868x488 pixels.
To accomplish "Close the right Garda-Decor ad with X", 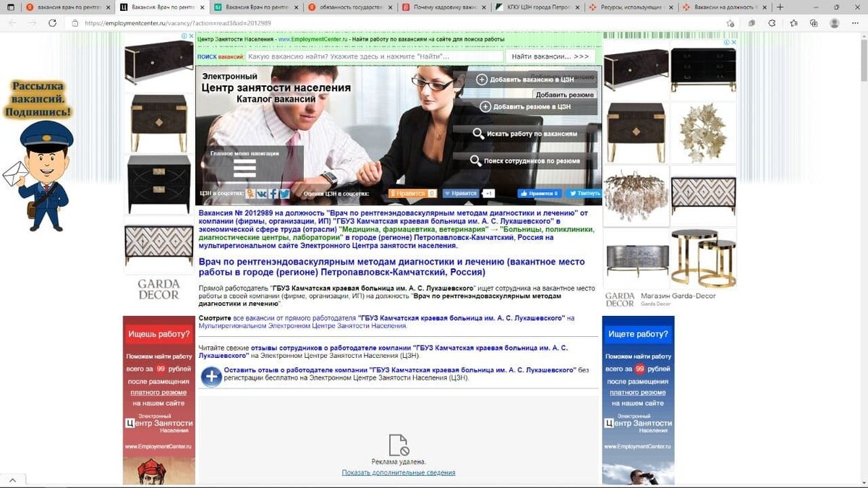I will [733, 42].
